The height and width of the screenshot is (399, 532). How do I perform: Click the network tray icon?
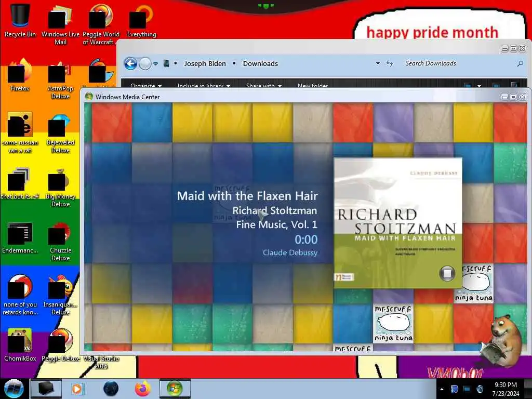point(467,389)
